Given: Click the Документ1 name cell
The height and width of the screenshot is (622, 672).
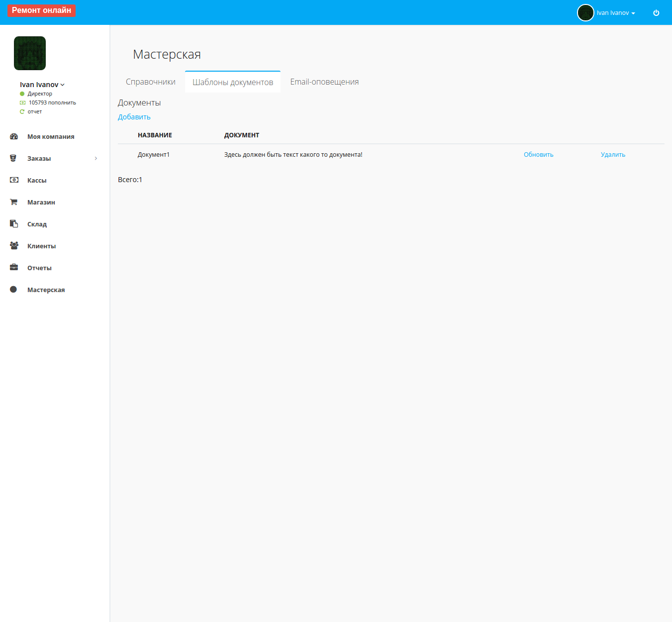Looking at the screenshot, I should pos(154,155).
